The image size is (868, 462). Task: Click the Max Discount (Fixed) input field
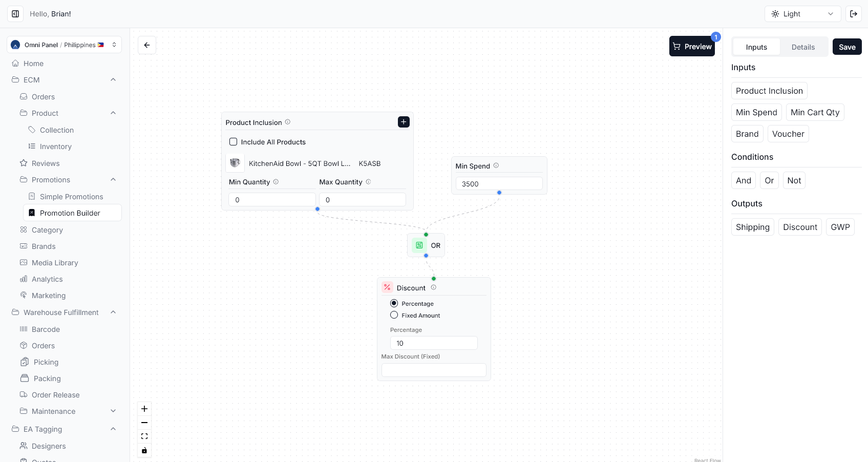click(x=434, y=370)
